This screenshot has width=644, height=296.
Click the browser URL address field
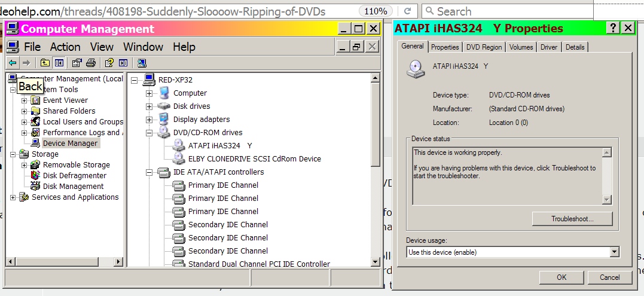pos(178,11)
